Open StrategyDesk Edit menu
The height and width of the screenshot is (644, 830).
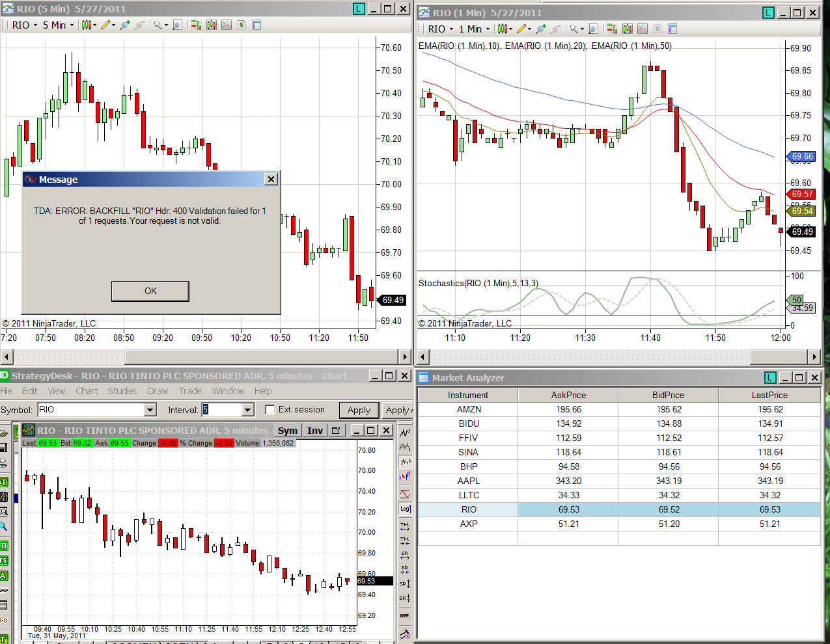(x=30, y=391)
